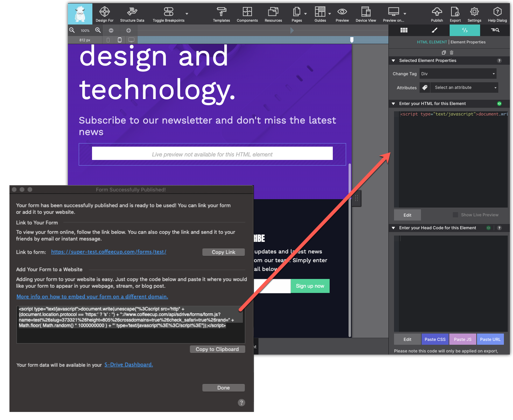
Task: Open the super-test.coffeecup.com form link
Action: (x=108, y=252)
